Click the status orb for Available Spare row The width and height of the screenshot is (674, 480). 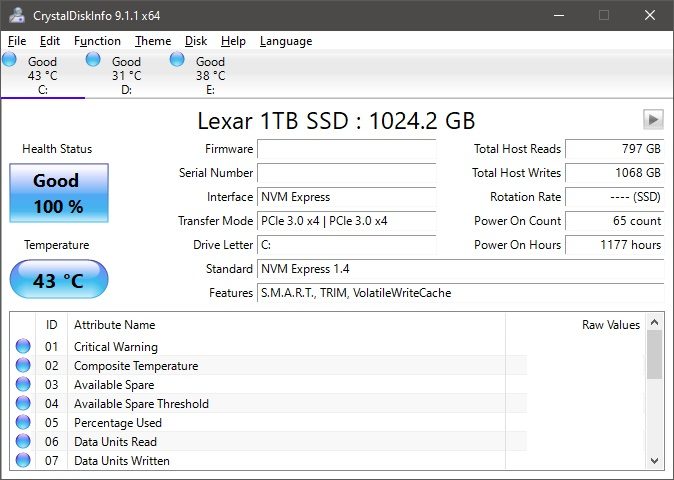(x=23, y=384)
